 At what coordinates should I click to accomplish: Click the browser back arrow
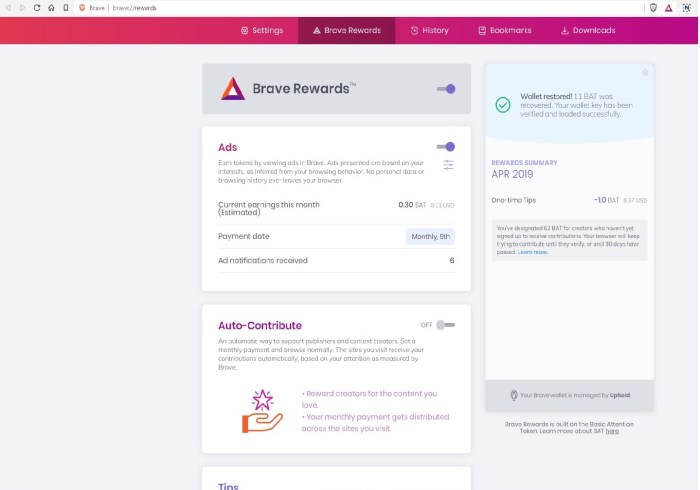(x=8, y=8)
